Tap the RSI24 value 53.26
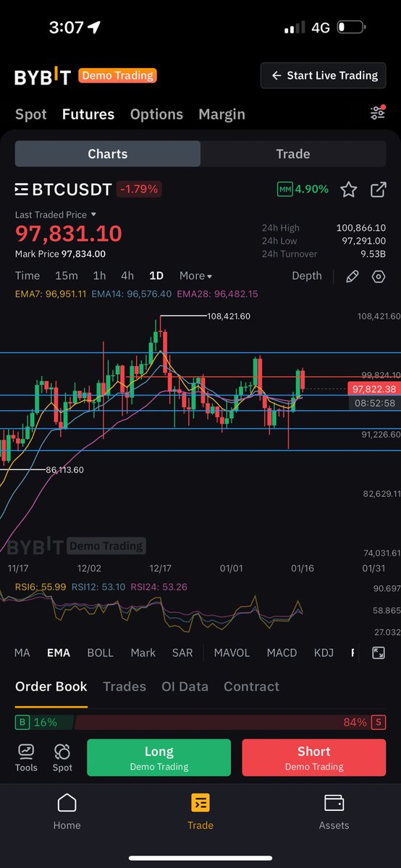Viewport: 401px width, 868px height. point(159,587)
